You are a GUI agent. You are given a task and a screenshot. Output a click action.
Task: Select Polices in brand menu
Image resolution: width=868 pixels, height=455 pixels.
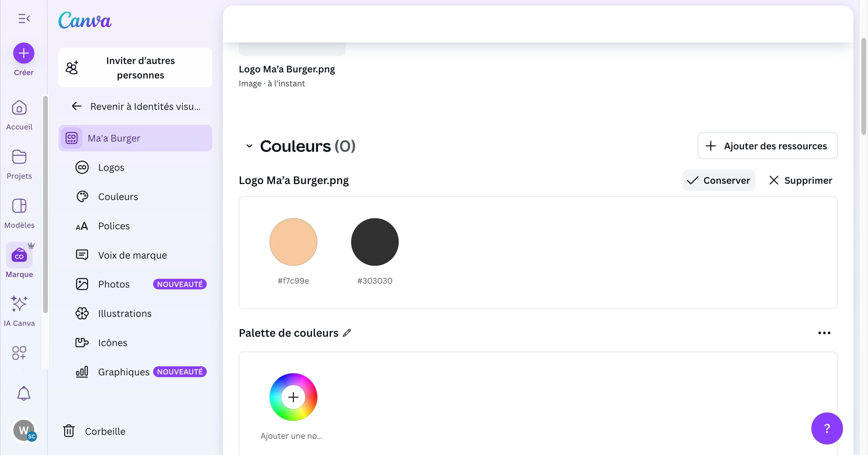pos(114,226)
